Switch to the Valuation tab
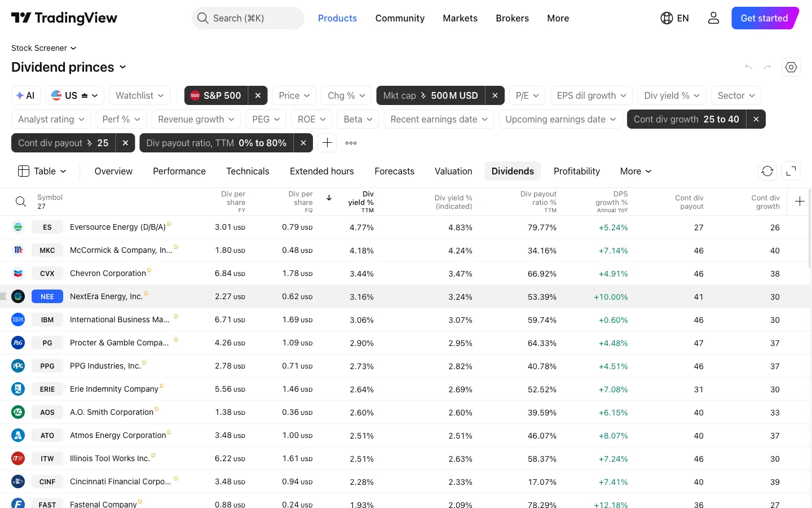The image size is (812, 508). point(453,171)
